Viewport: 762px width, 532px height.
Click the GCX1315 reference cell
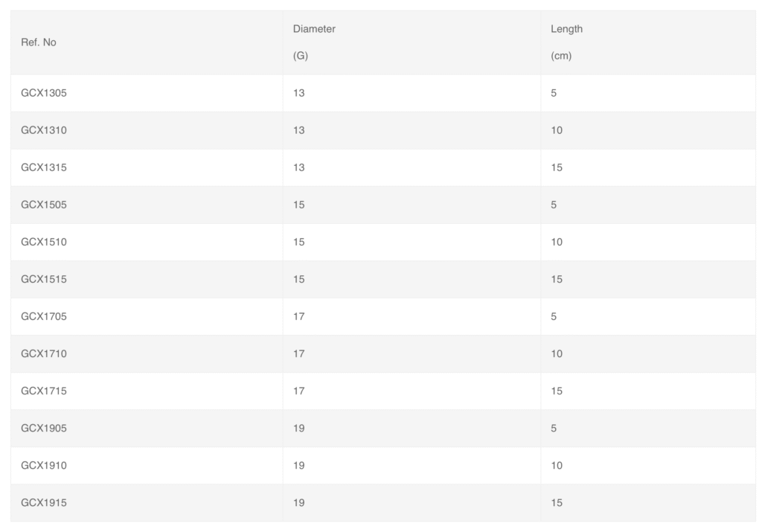[44, 167]
